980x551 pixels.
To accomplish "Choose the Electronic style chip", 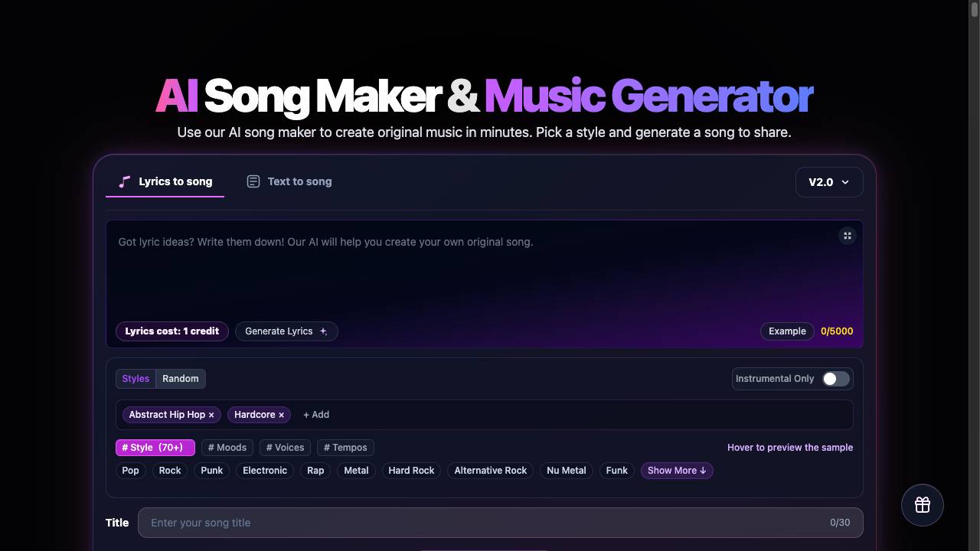I will (265, 471).
